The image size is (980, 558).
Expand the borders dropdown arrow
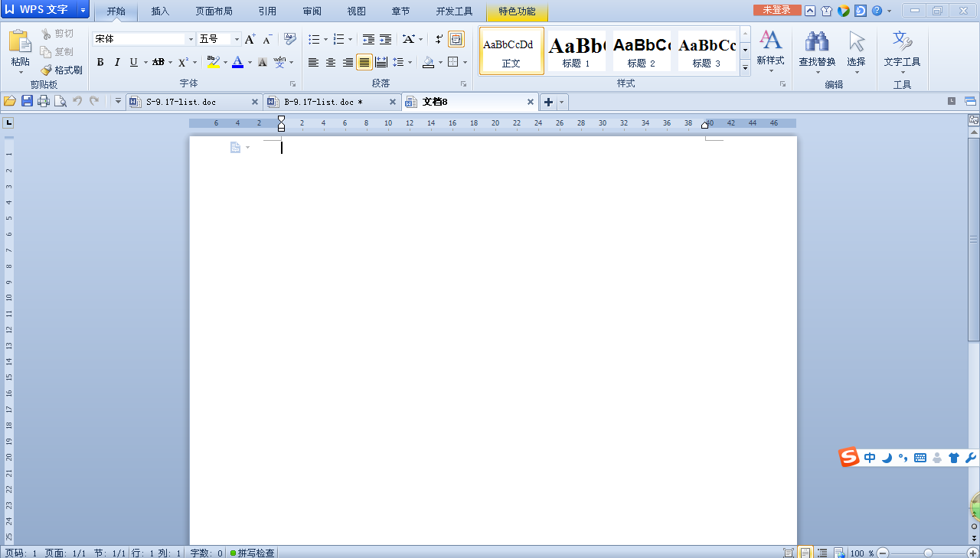pyautogui.click(x=465, y=62)
